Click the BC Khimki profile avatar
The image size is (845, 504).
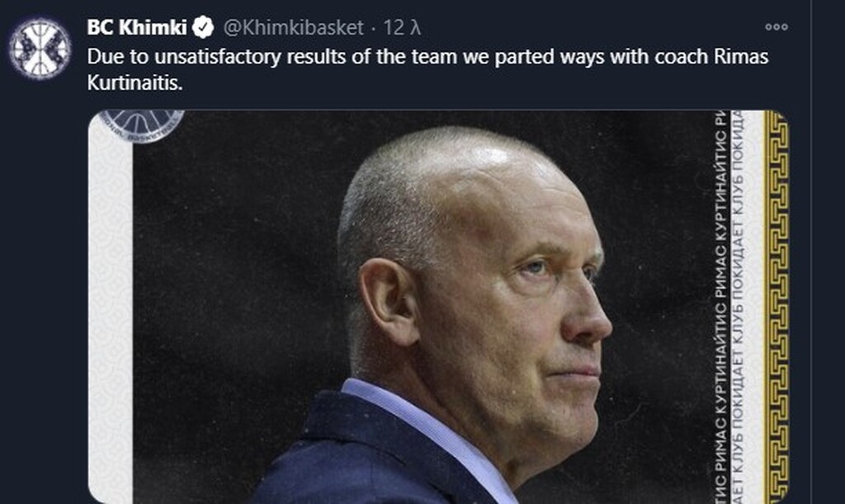pos(40,49)
